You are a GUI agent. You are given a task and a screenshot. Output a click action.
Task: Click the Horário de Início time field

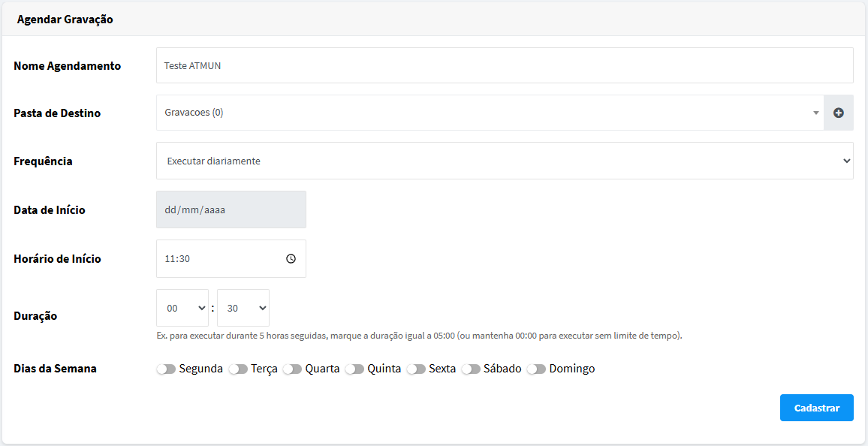[x=222, y=258]
